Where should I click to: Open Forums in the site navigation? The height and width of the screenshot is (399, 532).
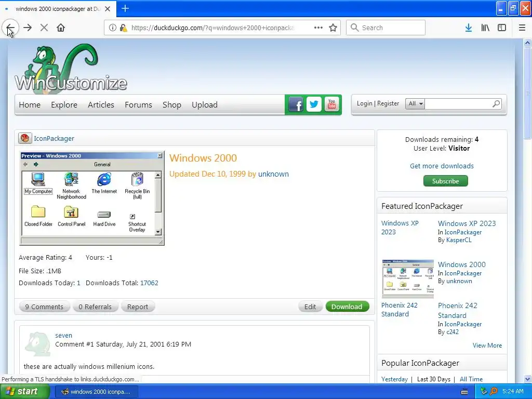pyautogui.click(x=138, y=105)
